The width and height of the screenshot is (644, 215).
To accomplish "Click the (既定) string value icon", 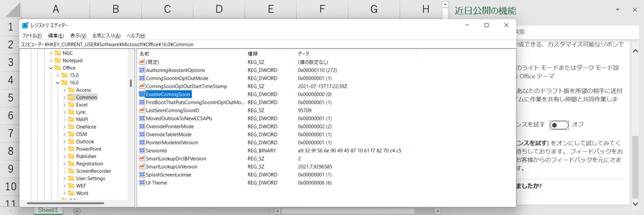I will click(142, 62).
